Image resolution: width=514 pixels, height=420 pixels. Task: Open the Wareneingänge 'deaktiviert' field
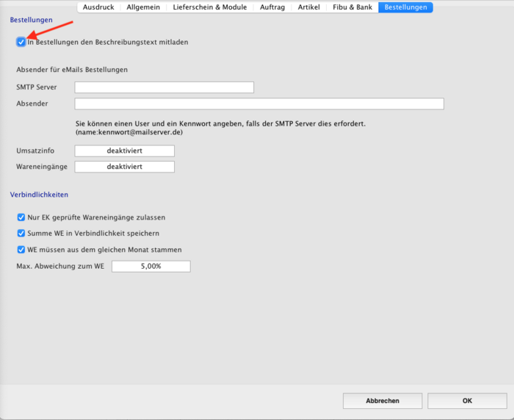point(124,167)
